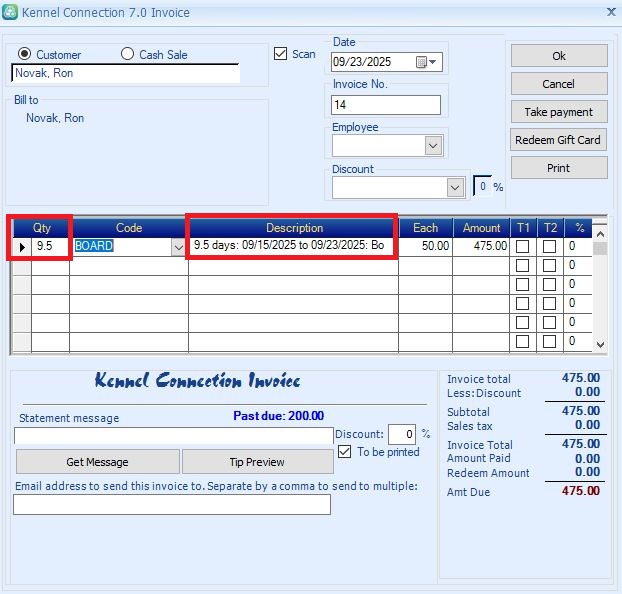Click the discount percent box near Discount dropdown
Viewport: 622px width, 594px height.
(482, 186)
